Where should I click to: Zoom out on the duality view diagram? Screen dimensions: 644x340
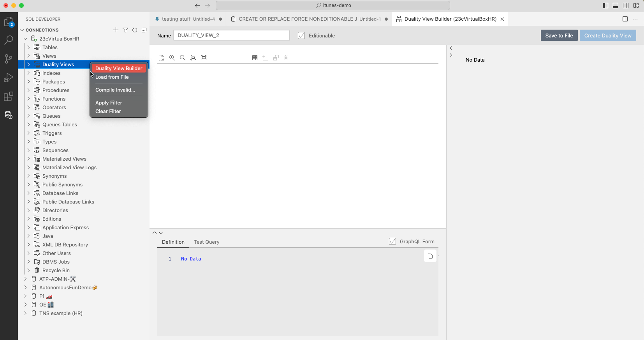(x=183, y=58)
